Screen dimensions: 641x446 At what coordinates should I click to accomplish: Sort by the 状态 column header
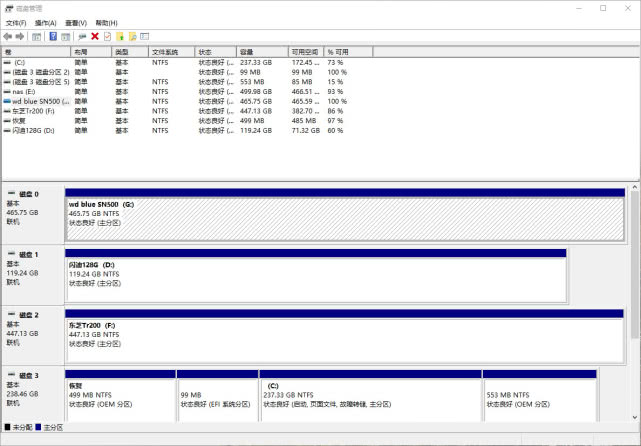(x=215, y=52)
